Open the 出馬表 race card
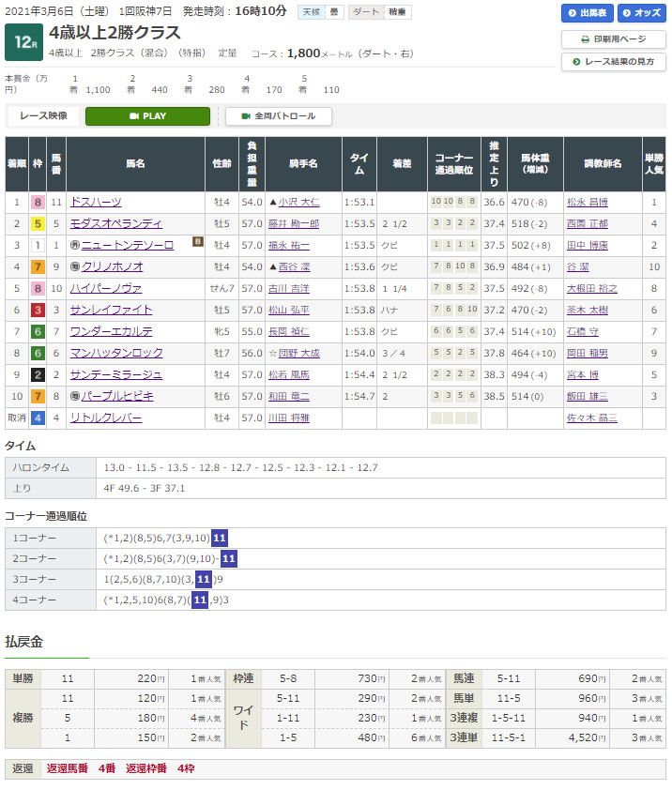672x790 pixels. (587, 13)
